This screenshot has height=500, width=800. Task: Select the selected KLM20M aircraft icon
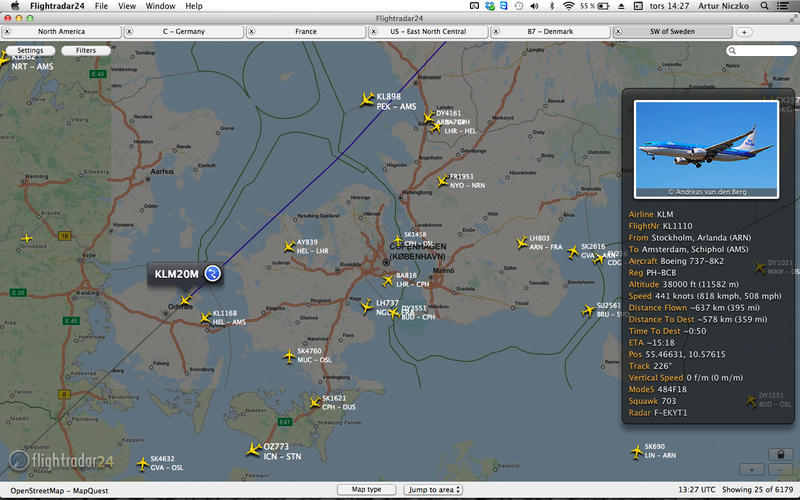tap(185, 300)
